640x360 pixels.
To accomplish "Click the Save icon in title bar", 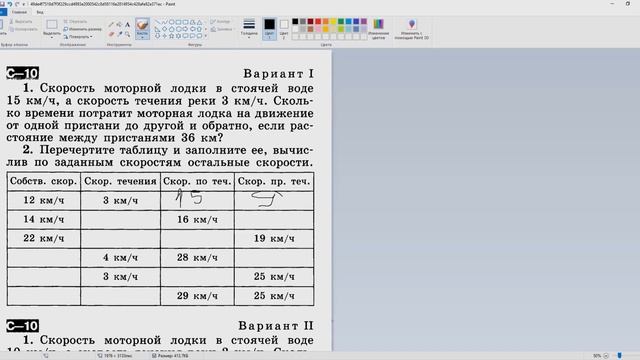I will pos(2,4).
